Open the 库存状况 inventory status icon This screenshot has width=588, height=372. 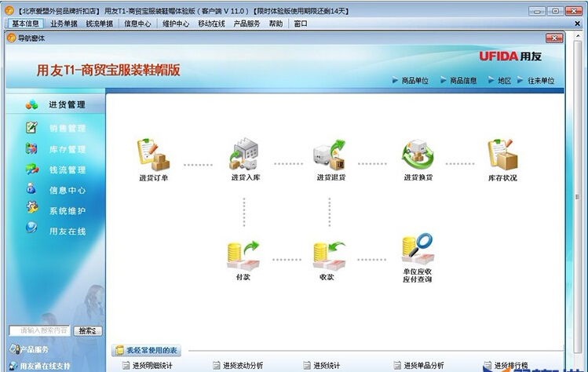[x=502, y=155]
